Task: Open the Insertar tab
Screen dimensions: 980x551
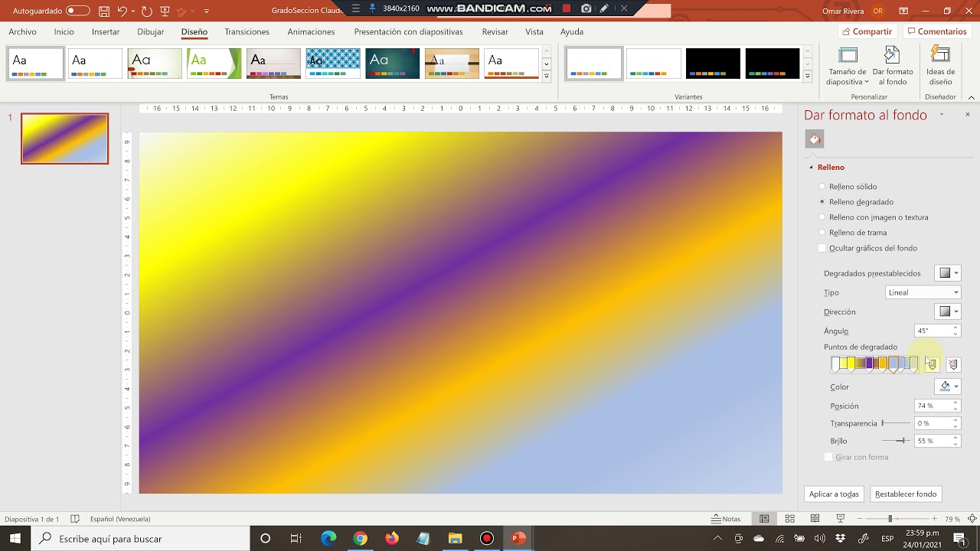Action: pyautogui.click(x=106, y=32)
